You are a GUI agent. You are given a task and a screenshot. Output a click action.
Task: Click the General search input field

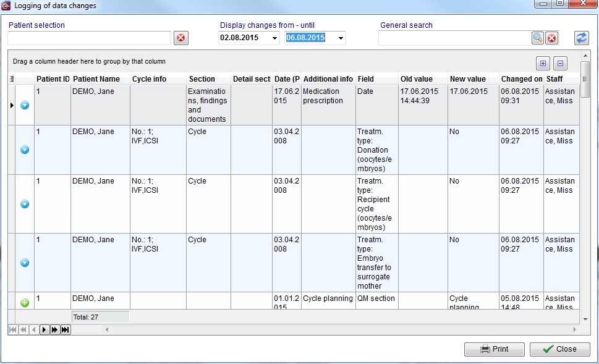(x=454, y=38)
